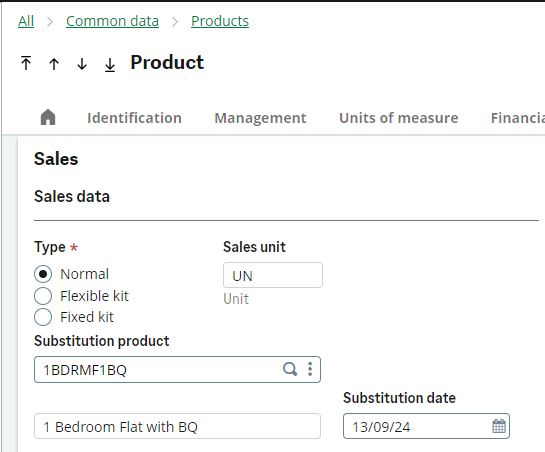Switch to the Units of measure tab
The width and height of the screenshot is (545, 452).
[x=399, y=118]
